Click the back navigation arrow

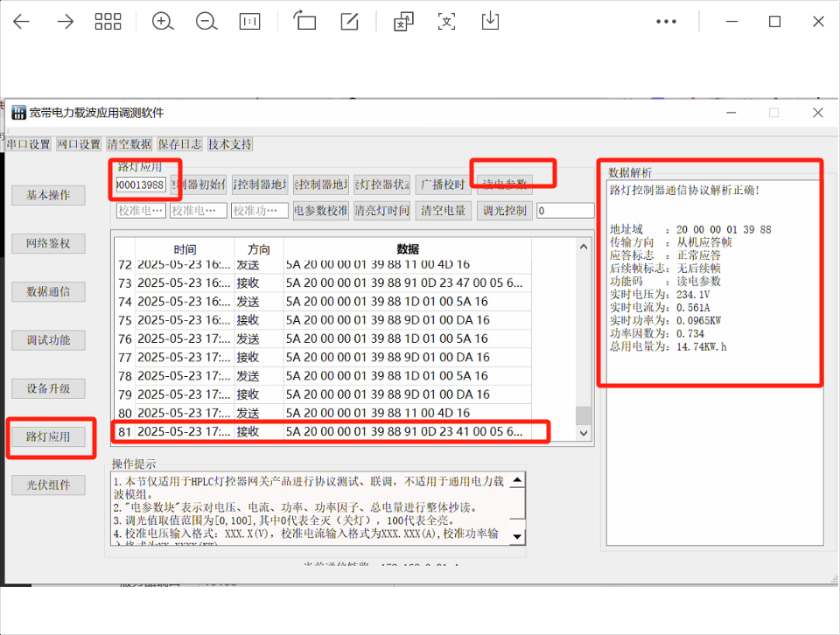point(22,21)
